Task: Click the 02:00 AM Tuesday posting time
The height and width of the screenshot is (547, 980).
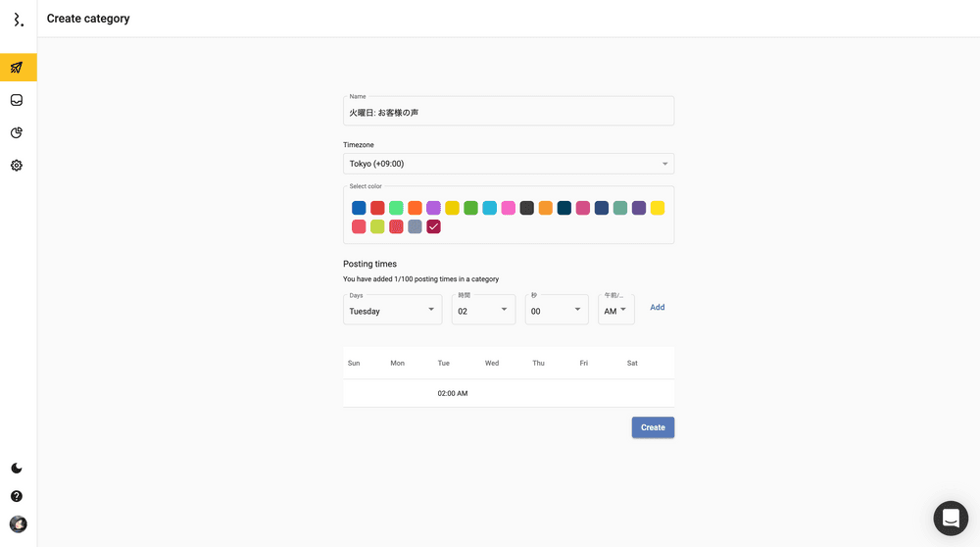Action: [x=452, y=393]
